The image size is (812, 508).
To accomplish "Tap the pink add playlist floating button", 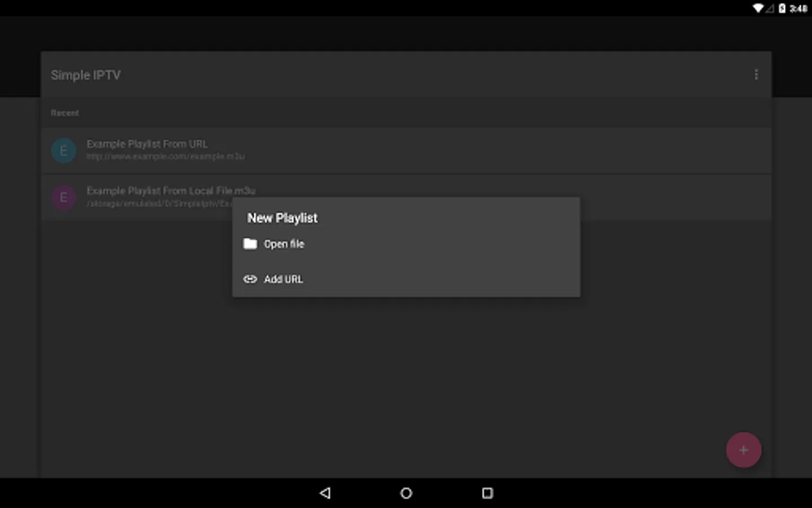I will coord(743,450).
